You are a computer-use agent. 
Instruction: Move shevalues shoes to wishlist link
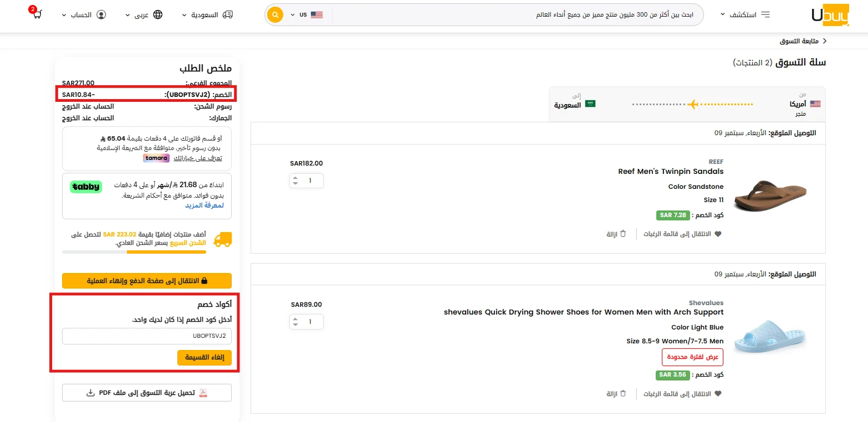[x=682, y=394]
